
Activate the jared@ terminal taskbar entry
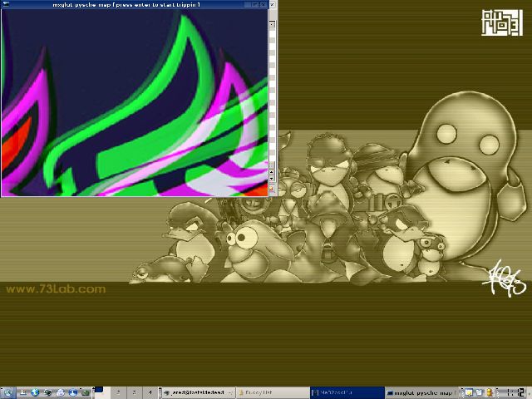tap(199, 392)
